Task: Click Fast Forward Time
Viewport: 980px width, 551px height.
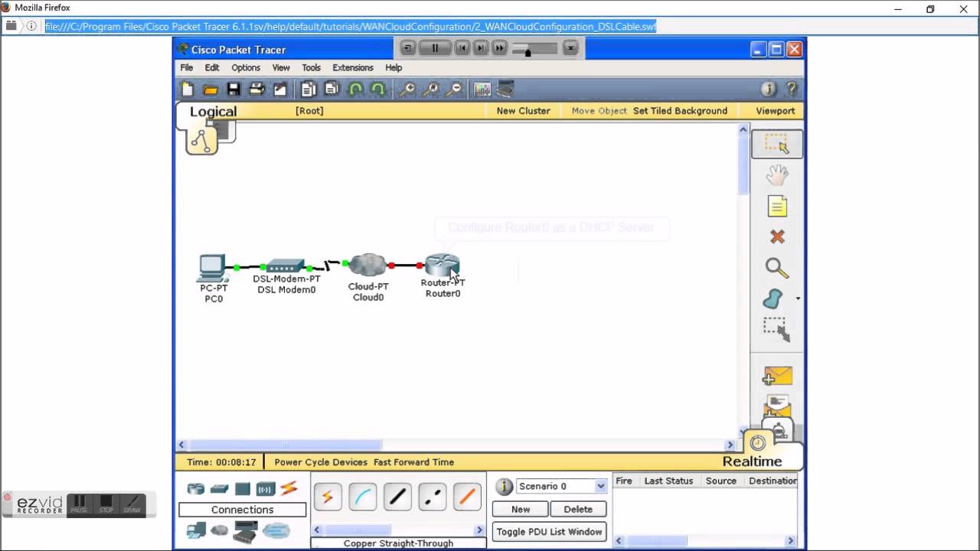Action: tap(414, 462)
